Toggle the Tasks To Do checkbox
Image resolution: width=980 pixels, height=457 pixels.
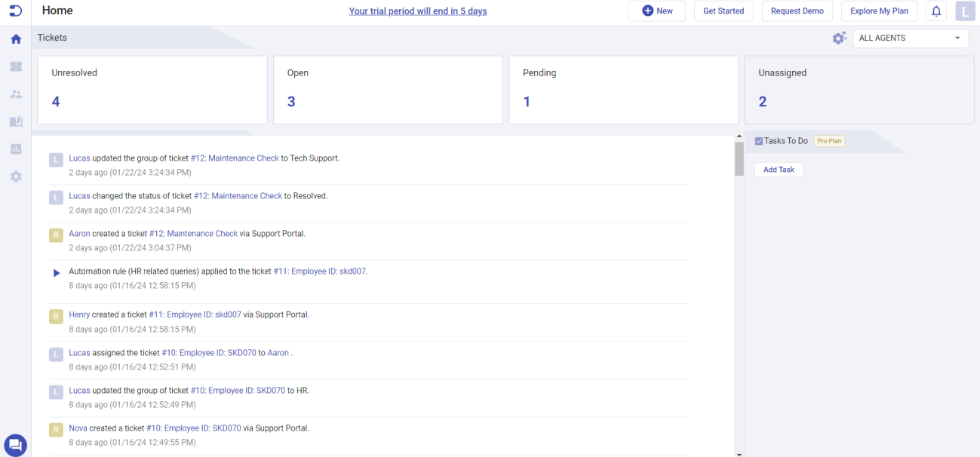(x=759, y=141)
